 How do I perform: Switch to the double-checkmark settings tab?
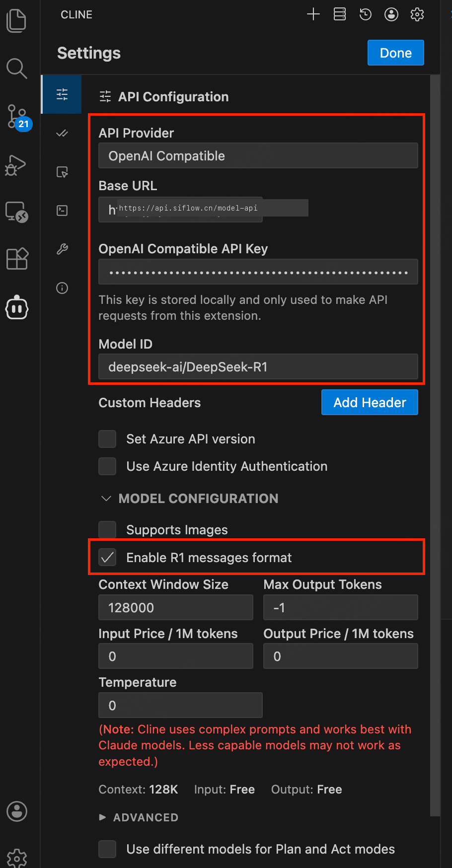(62, 133)
